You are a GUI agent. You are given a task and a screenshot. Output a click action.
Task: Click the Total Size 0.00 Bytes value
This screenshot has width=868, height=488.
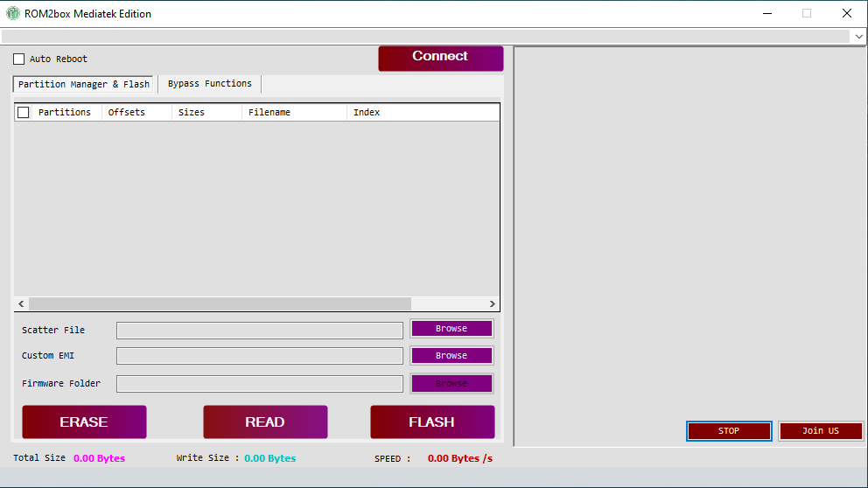(99, 458)
